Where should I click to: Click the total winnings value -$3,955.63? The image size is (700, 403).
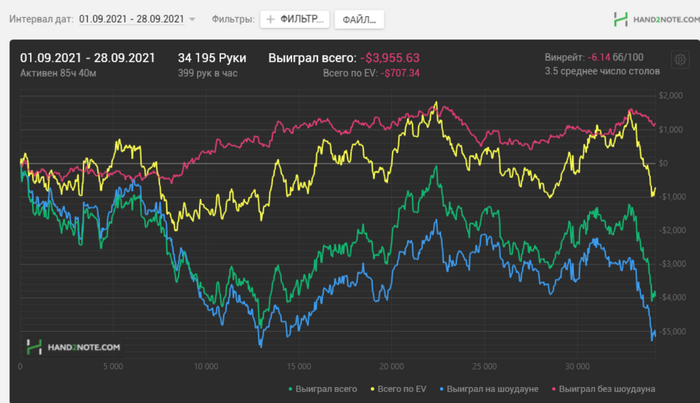point(390,58)
